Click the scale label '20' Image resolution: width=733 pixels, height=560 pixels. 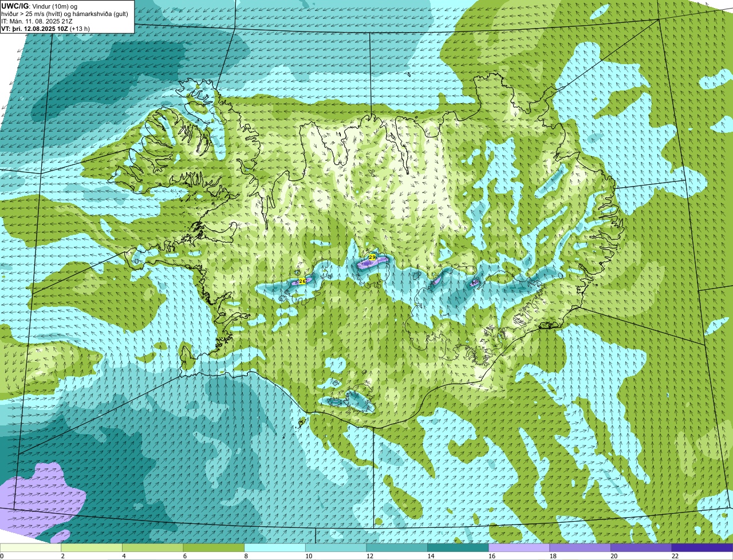(614, 556)
